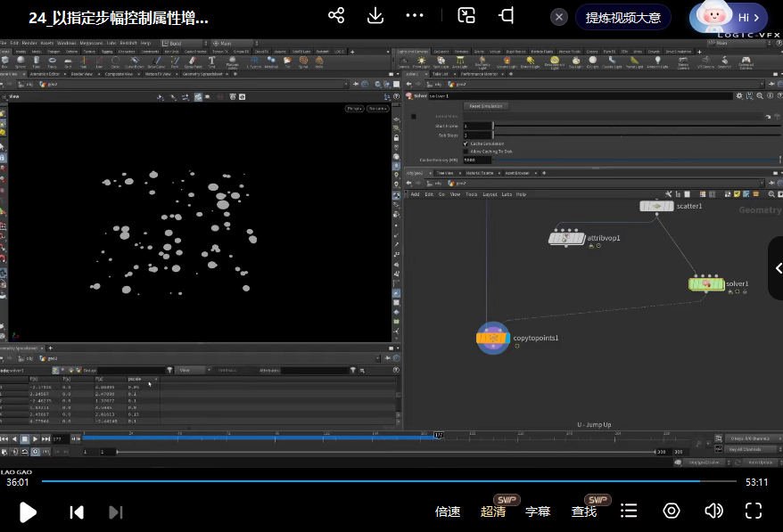This screenshot has width=783, height=532.
Task: Click Reset Simulation button
Action: click(x=487, y=106)
